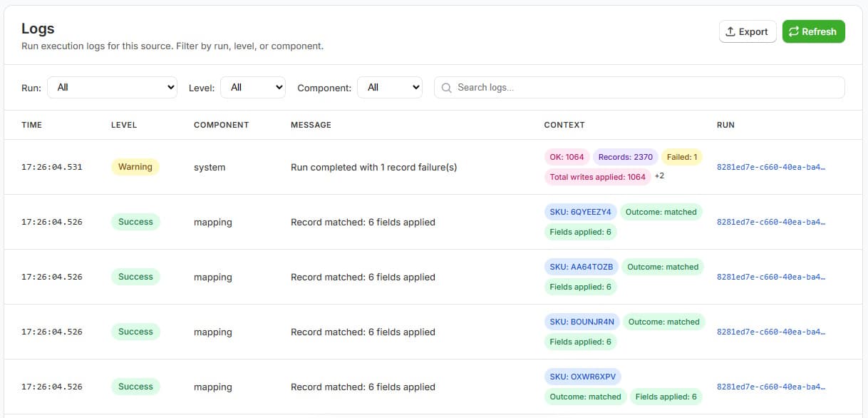Click the COMPONENT column header

pyautogui.click(x=221, y=125)
